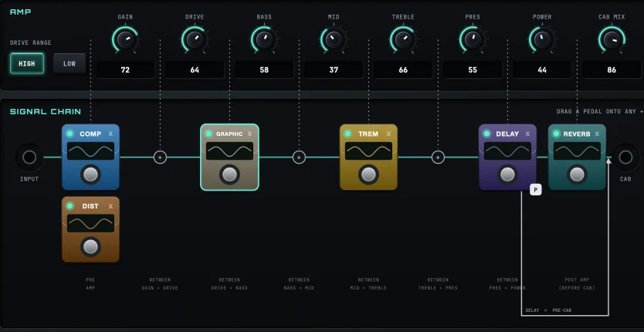Remove the COMP pedal with its X

tap(110, 134)
